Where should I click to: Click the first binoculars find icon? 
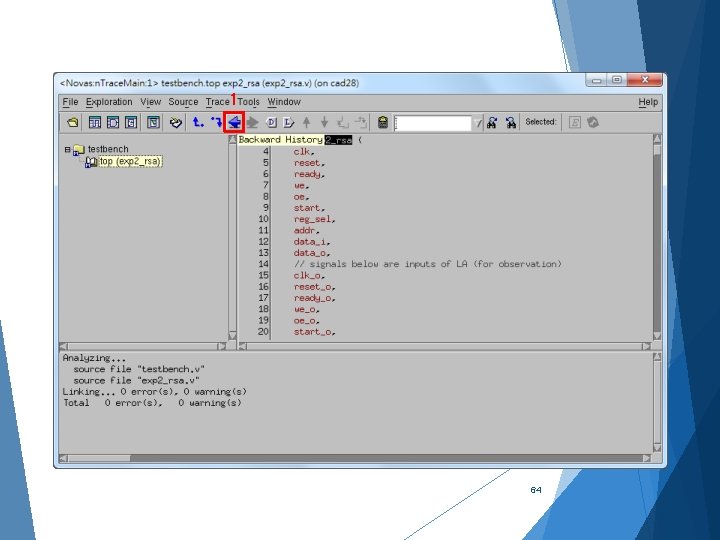[492, 123]
